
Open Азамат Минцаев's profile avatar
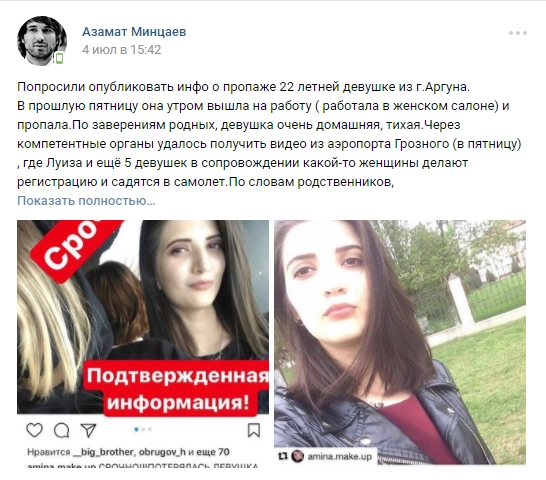(x=42, y=41)
